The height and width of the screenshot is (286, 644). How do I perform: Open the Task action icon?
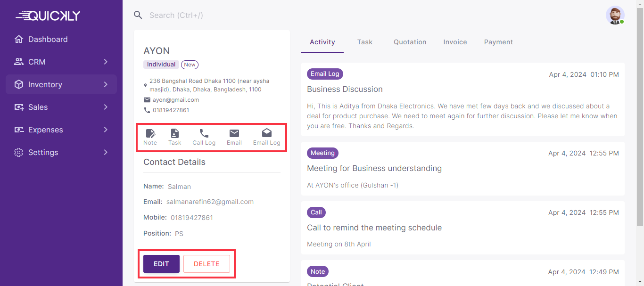[174, 134]
